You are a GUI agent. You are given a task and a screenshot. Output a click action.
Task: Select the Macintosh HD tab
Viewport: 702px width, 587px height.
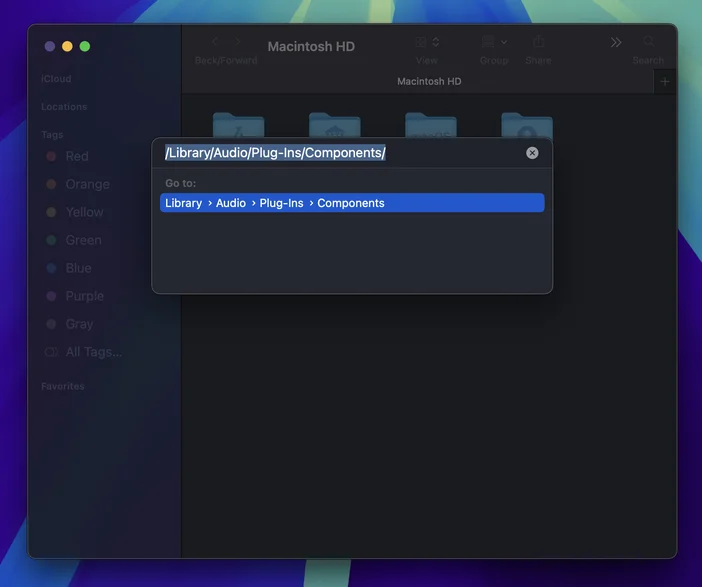pyautogui.click(x=429, y=81)
